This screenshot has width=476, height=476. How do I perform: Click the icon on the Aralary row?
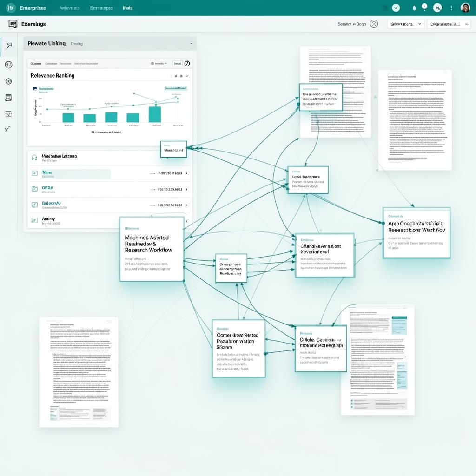34,220
